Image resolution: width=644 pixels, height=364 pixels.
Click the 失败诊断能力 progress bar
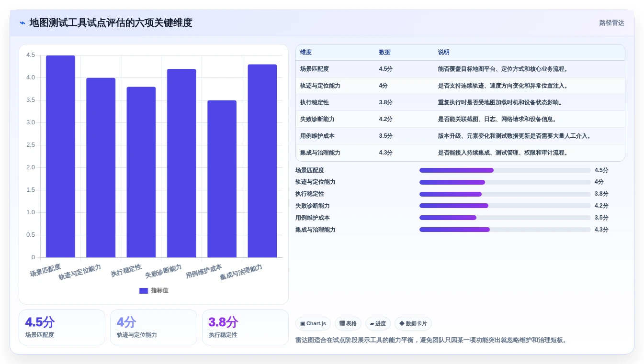pos(505,206)
